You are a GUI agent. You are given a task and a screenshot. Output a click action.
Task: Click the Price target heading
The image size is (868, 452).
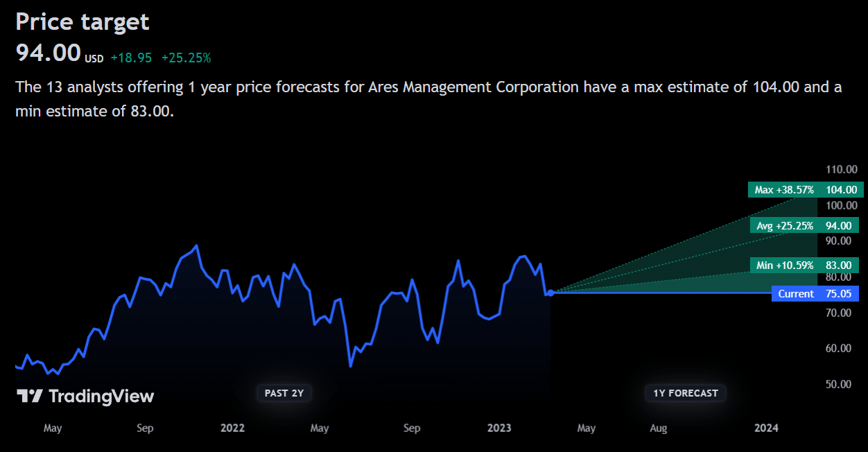(83, 22)
